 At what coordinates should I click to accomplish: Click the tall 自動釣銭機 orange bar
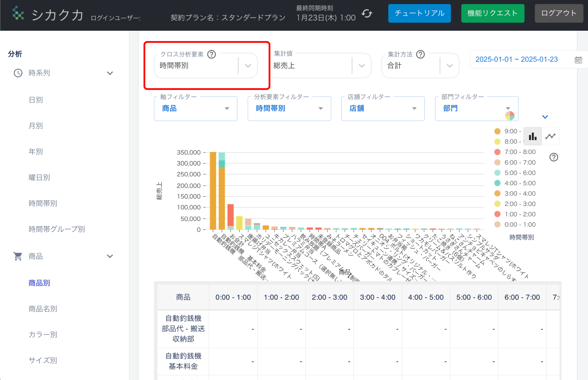(x=213, y=191)
